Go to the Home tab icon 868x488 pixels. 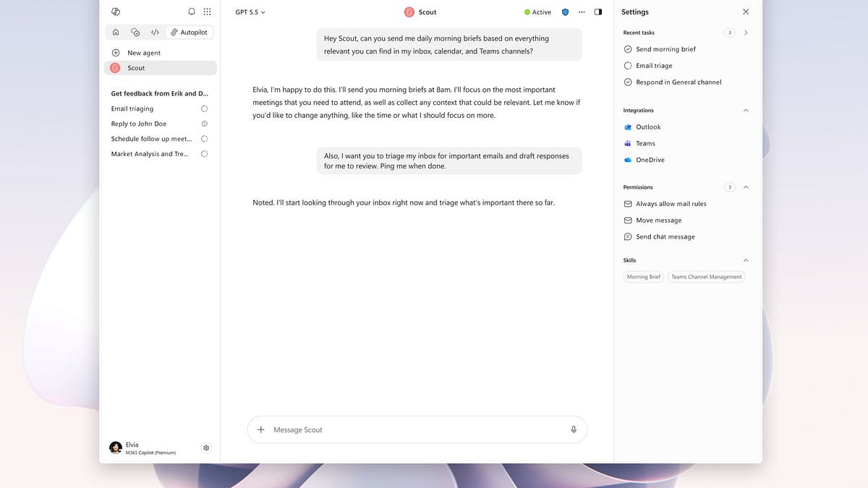click(116, 32)
